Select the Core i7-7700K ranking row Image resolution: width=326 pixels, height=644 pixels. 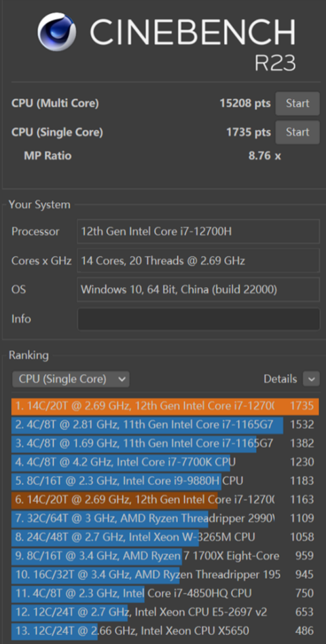pos(165,462)
